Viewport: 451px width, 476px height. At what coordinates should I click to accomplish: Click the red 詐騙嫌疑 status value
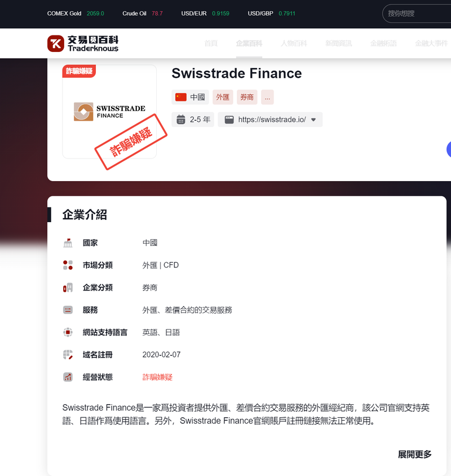157,377
